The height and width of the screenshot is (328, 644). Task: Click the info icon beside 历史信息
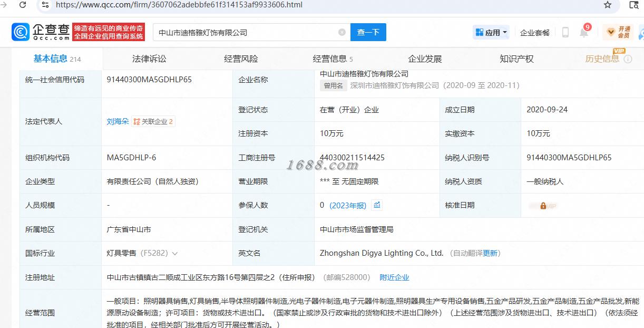click(x=628, y=59)
